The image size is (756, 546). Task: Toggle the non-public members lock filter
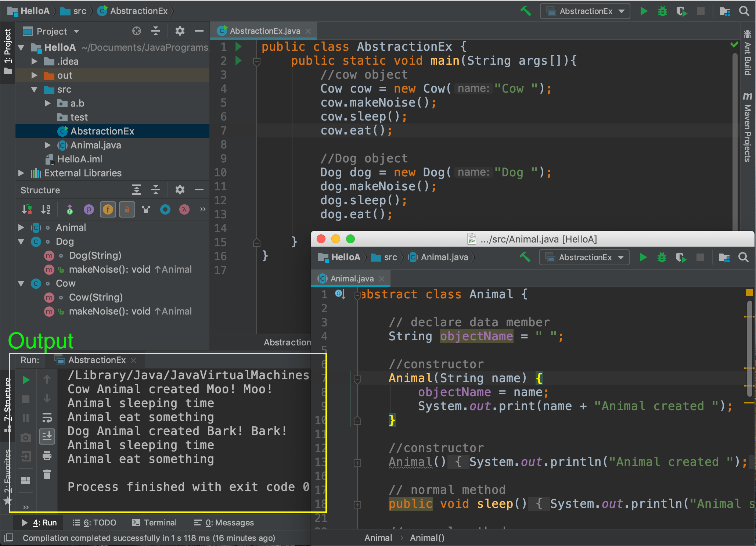point(127,209)
